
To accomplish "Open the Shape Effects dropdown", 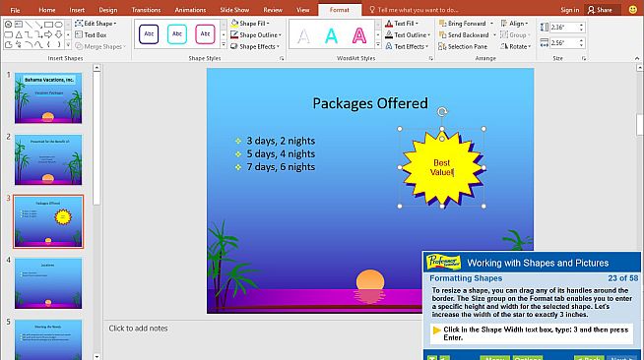I will point(255,46).
